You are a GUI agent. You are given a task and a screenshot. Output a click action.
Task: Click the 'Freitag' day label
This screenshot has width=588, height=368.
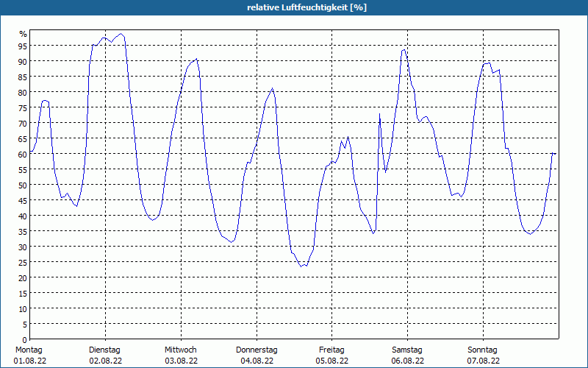(332, 350)
